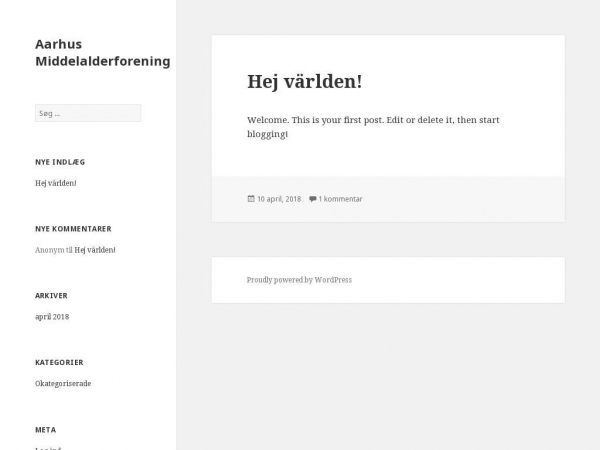This screenshot has height=450, width=600.
Task: Focus the Søg search field
Action: point(88,113)
